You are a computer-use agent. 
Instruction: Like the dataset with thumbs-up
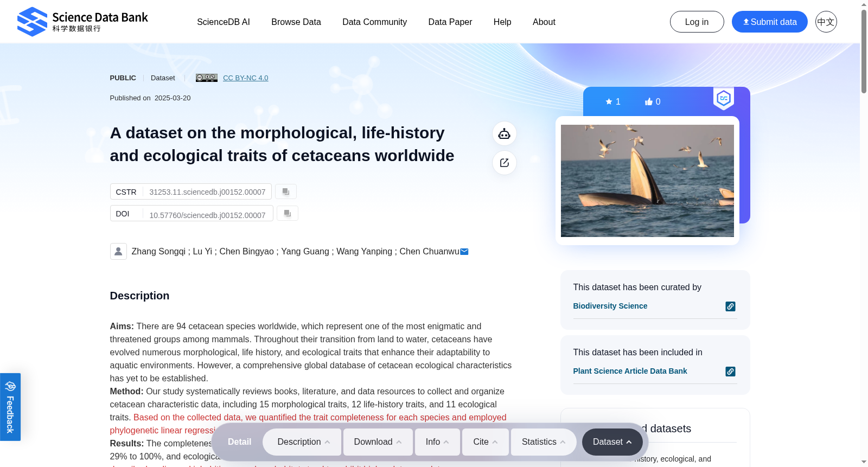click(653, 101)
